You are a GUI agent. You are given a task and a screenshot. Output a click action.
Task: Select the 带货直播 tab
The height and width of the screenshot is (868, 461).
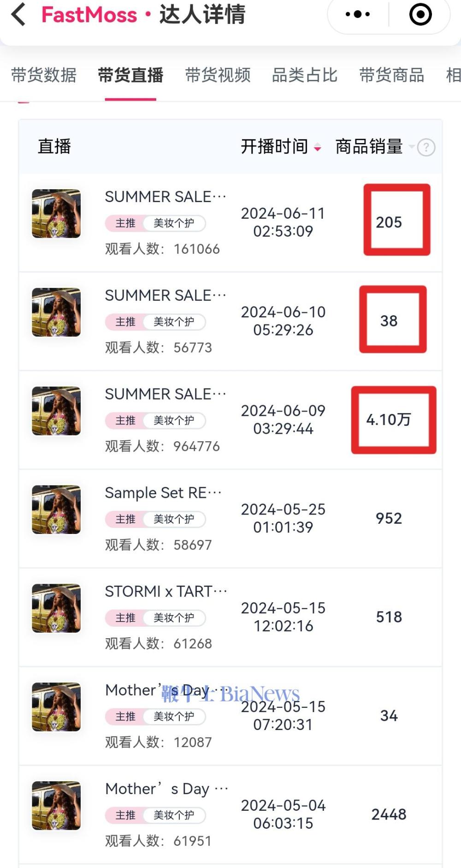tap(130, 75)
